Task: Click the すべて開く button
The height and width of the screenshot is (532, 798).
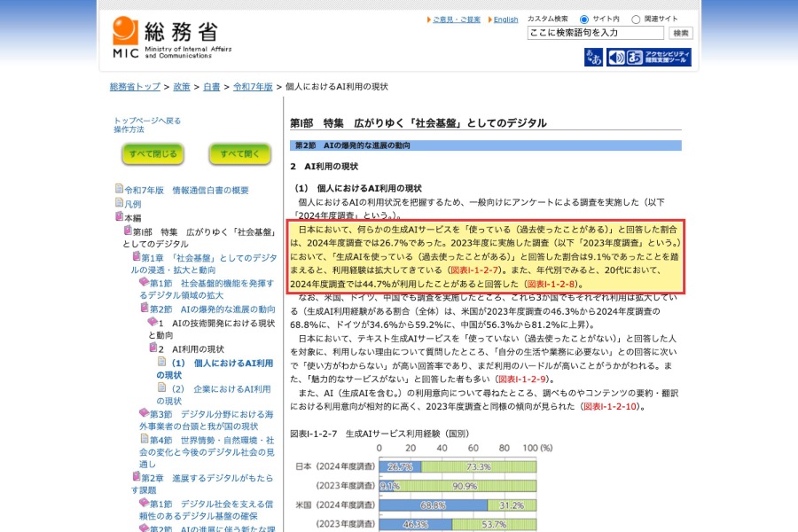Action: click(x=239, y=153)
